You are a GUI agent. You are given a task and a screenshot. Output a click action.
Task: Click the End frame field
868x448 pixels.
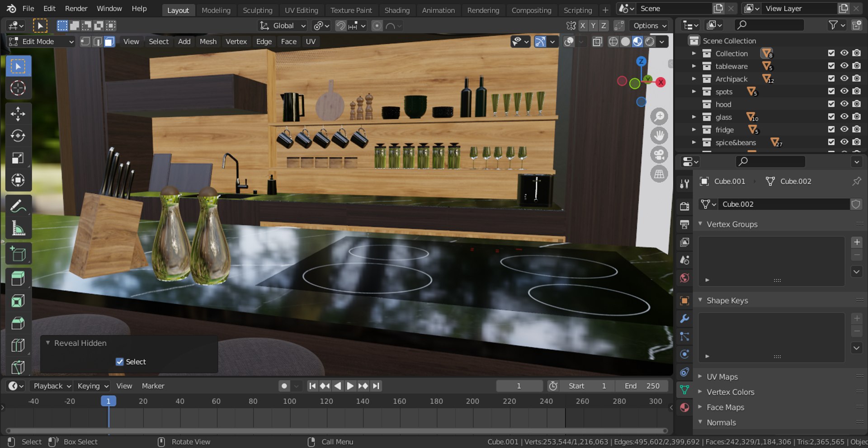pyautogui.click(x=642, y=386)
